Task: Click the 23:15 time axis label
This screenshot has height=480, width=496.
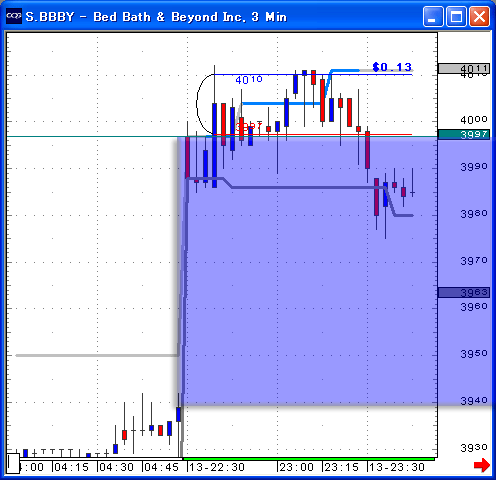Action: click(341, 467)
